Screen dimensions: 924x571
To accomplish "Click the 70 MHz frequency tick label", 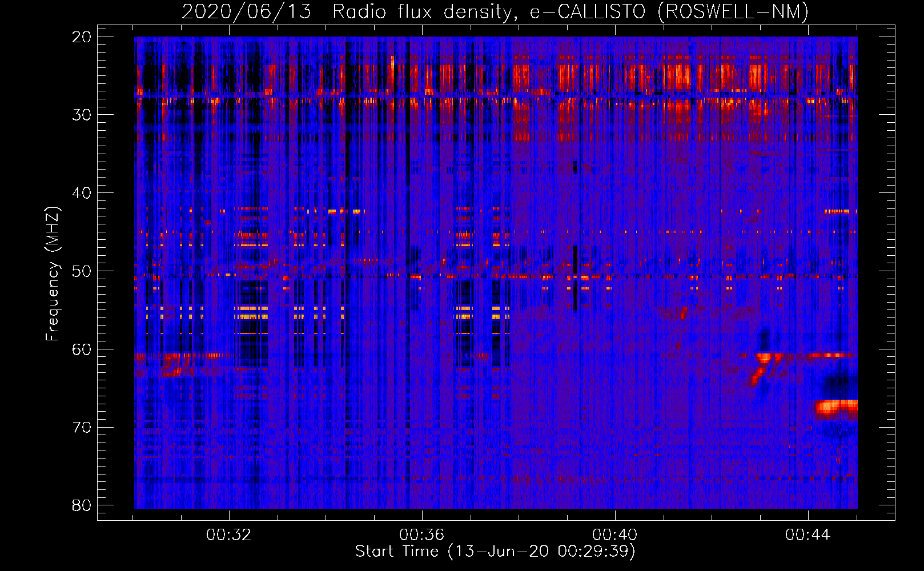I will 82,428.
